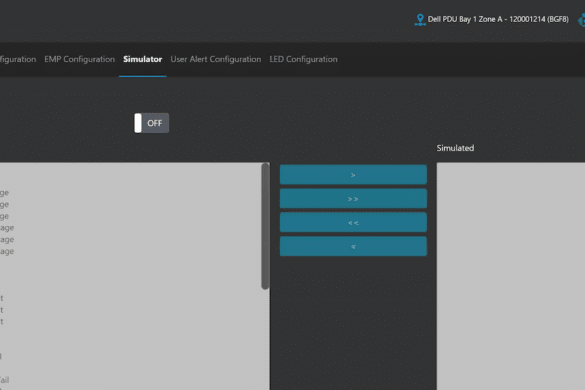The width and height of the screenshot is (585, 390).
Task: Select the first list item ending in 'ge'
Action: (4, 193)
